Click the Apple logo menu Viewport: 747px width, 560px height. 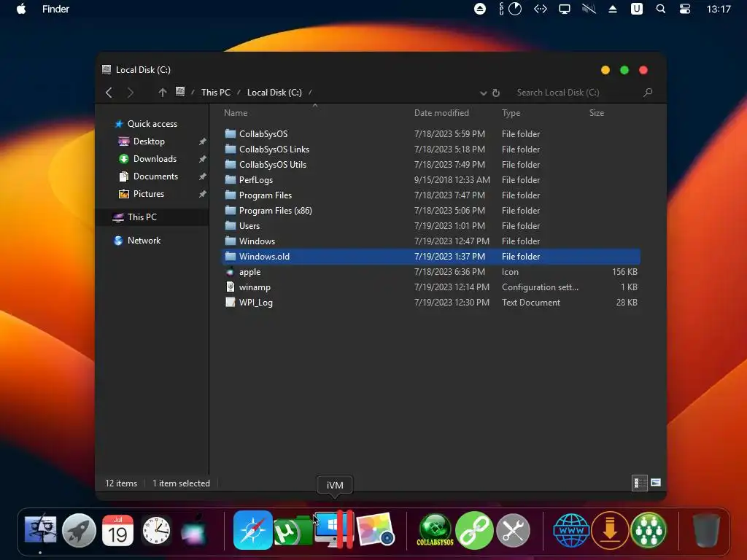21,9
